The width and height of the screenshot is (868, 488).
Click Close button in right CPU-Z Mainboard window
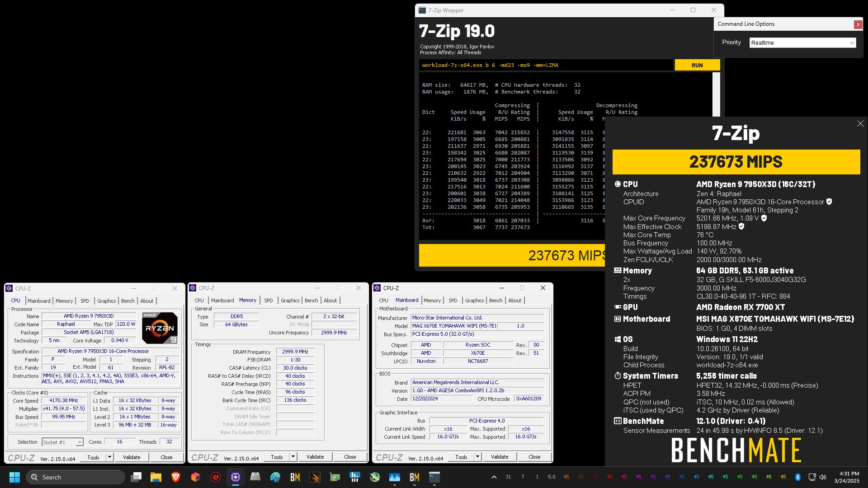tap(534, 457)
